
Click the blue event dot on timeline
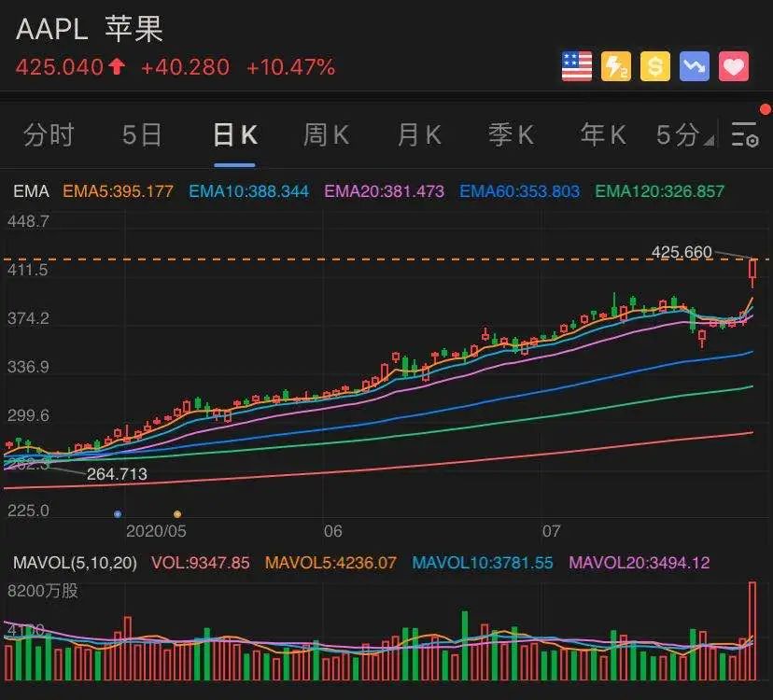pyautogui.click(x=118, y=514)
